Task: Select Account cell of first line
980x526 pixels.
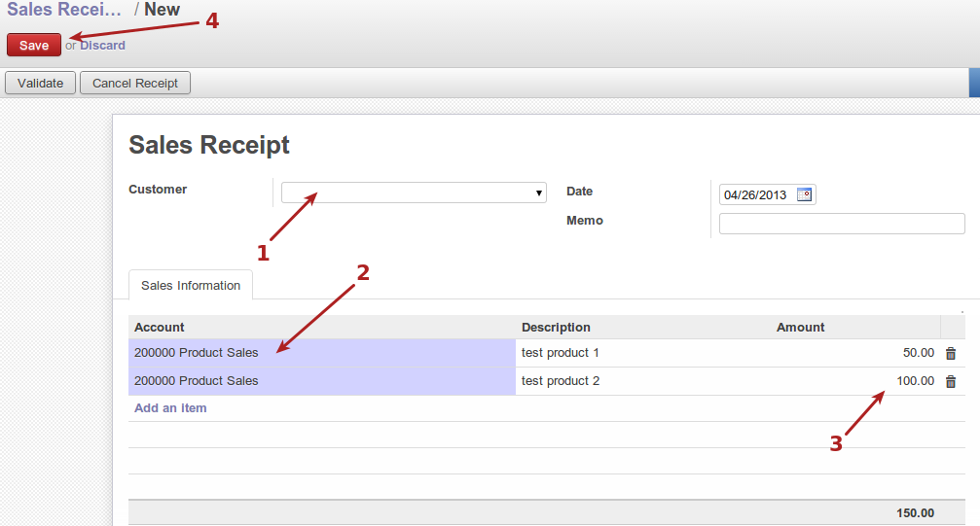Action: 321,353
